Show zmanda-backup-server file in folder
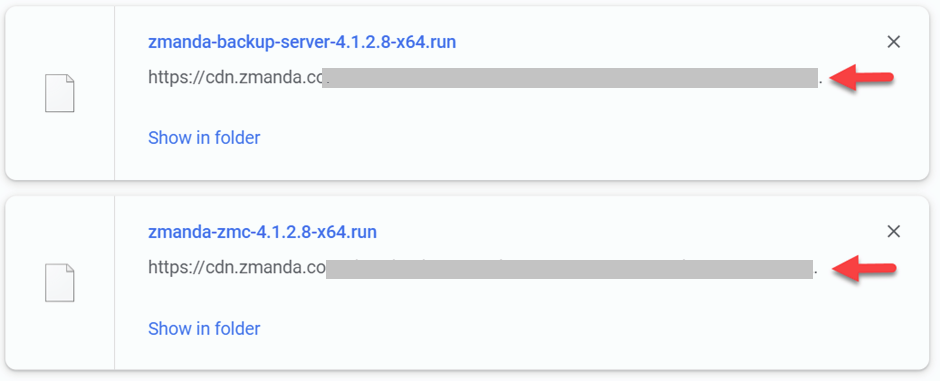Image resolution: width=940 pixels, height=381 pixels. coord(204,138)
